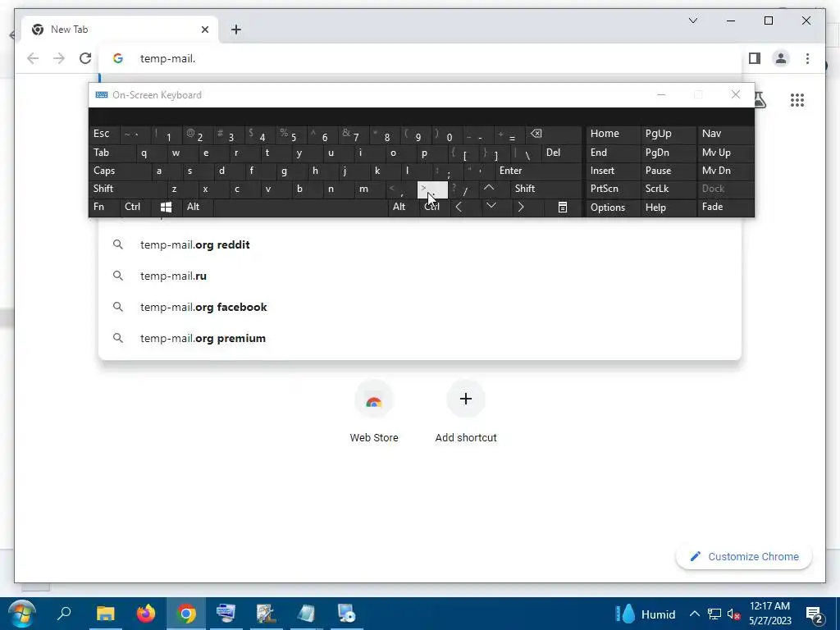Click the tab search chevron in title bar
Screen dimensions: 840x630
click(x=692, y=21)
